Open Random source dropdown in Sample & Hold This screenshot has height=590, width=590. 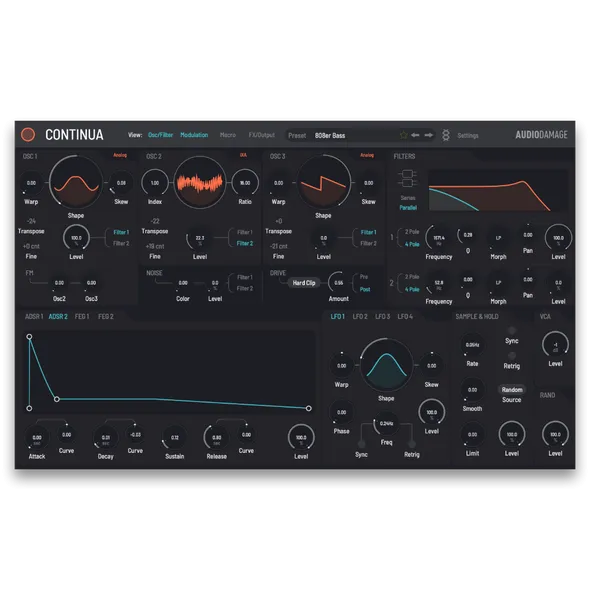(x=512, y=390)
